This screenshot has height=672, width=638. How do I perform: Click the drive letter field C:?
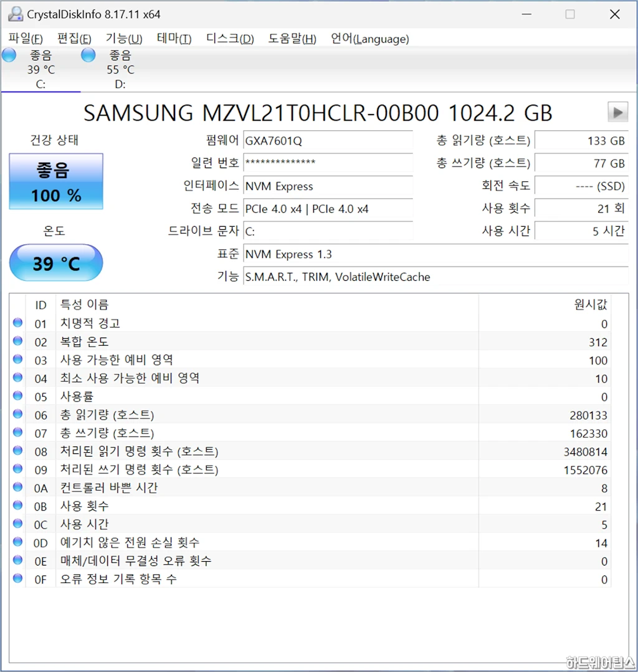click(328, 232)
